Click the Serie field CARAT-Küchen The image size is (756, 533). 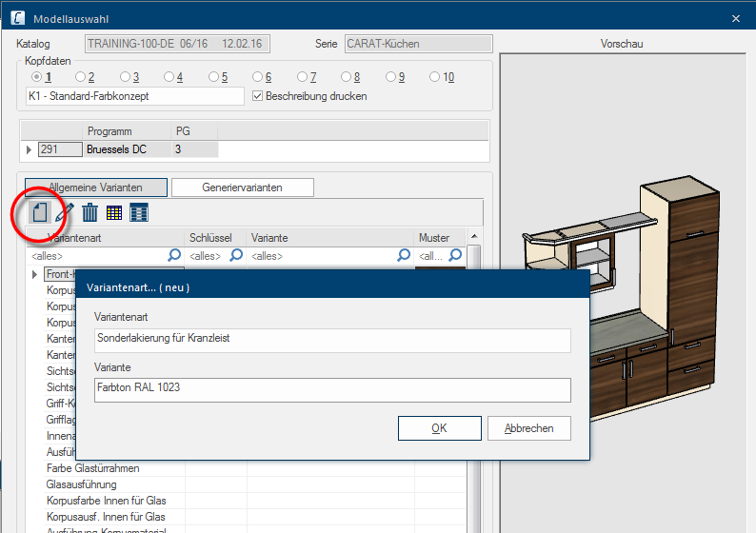tap(419, 44)
